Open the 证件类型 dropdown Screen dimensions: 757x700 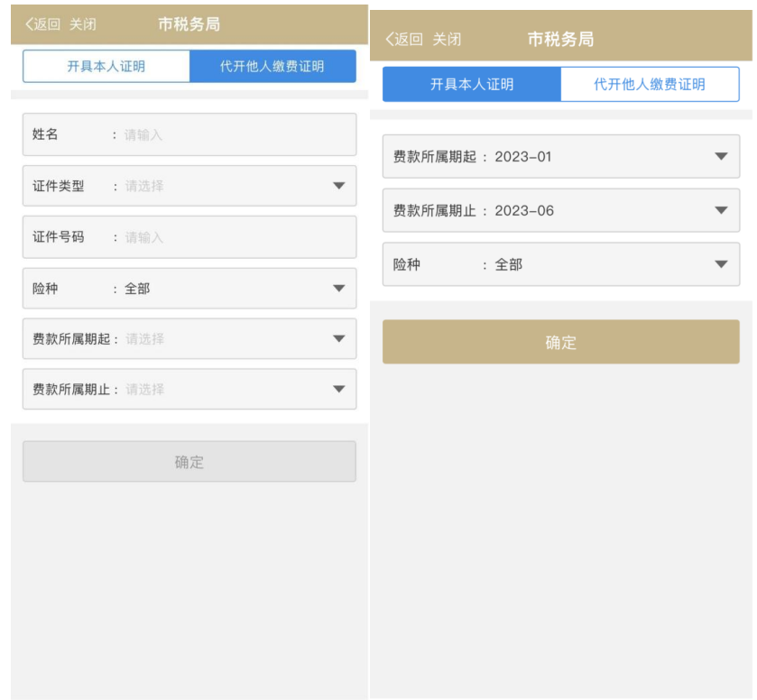point(189,186)
